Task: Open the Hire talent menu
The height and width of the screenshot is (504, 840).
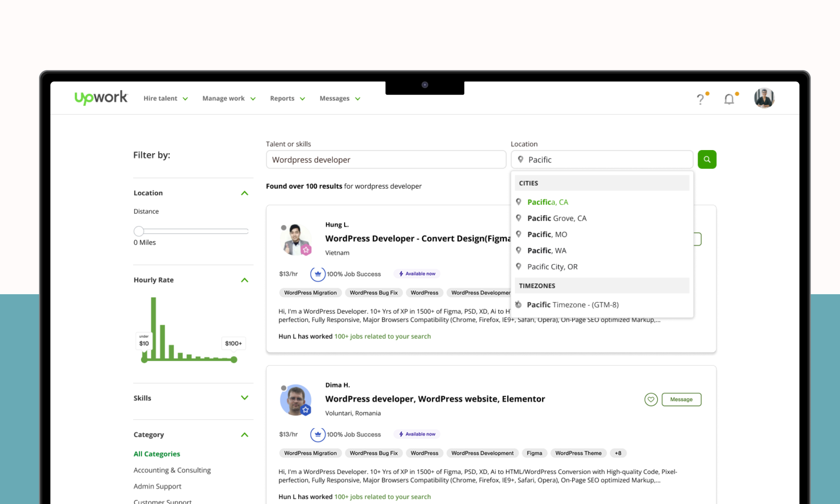Action: 165,98
